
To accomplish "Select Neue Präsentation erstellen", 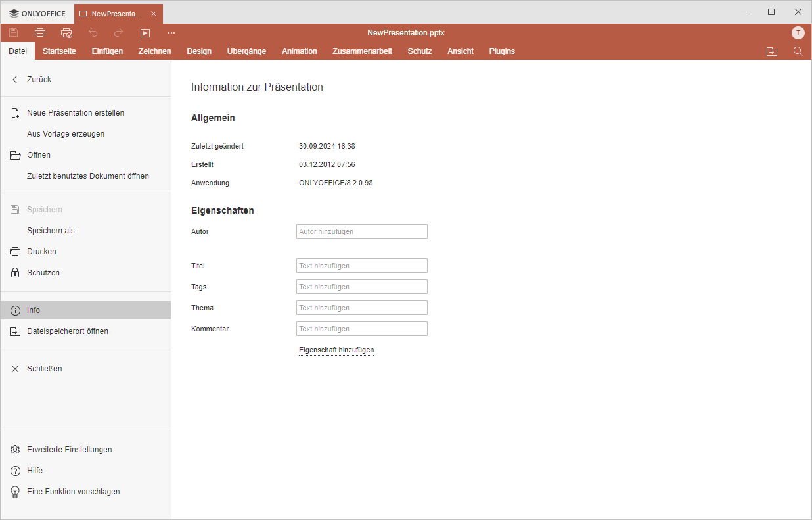I will coord(76,113).
